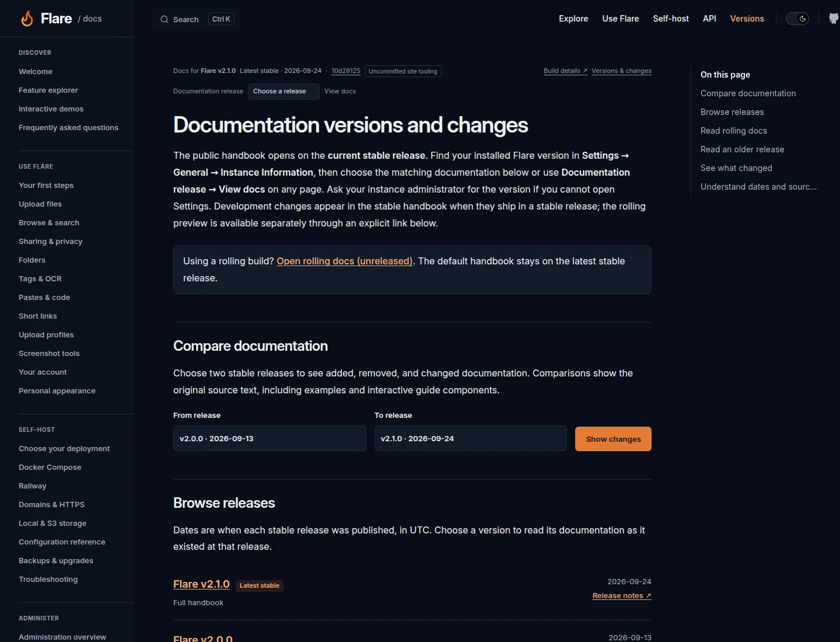Click the Uncommitted site tooling badge
840x642 pixels.
click(402, 71)
